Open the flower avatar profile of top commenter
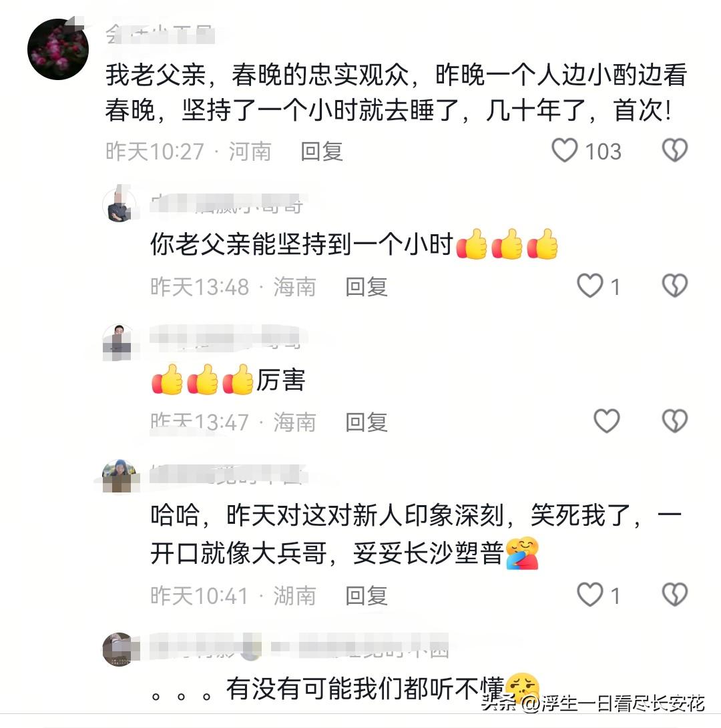721x728 pixels. click(x=58, y=49)
